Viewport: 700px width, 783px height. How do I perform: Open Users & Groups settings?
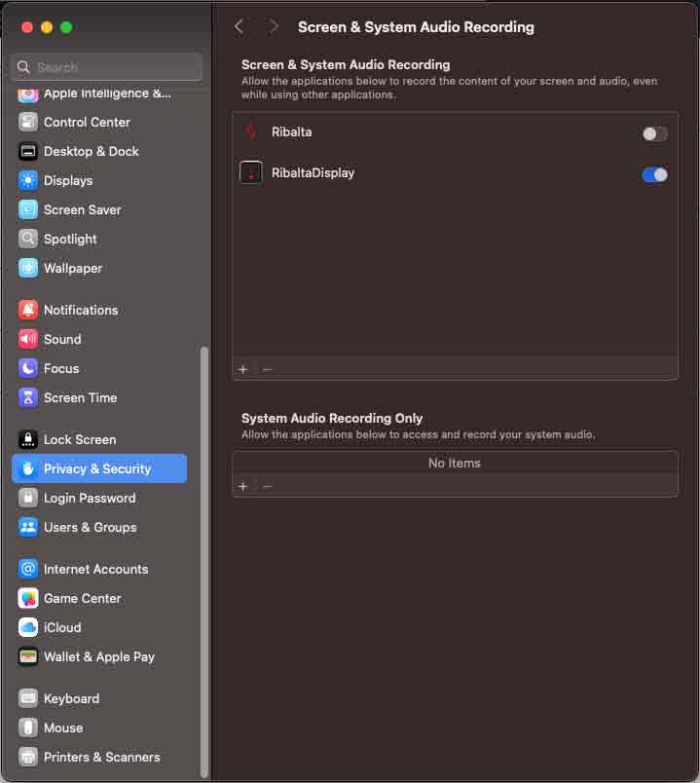[90, 527]
